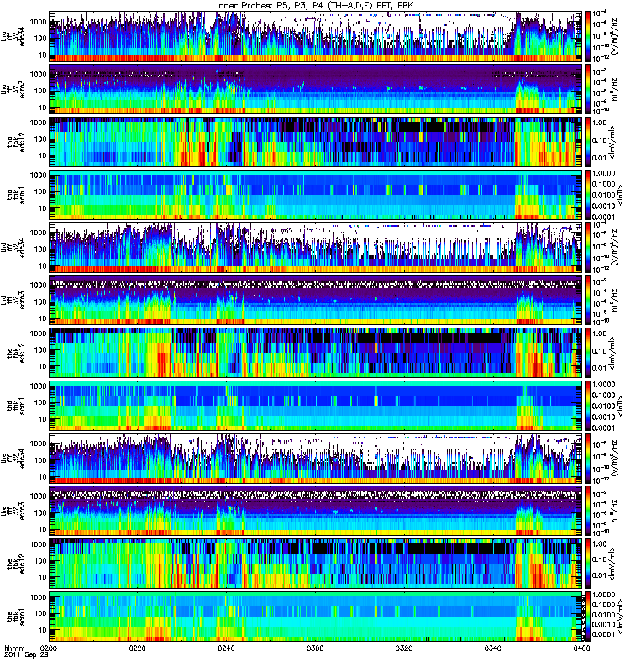Click the (V/m)²/Hz unit label of tha edc34
This screenshot has width=630, height=672.
[617, 36]
